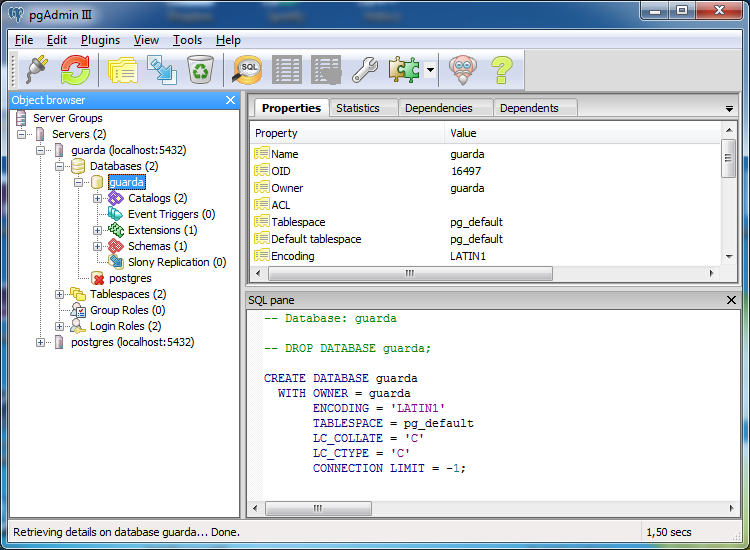This screenshot has width=750, height=550.
Task: Click the Login Roles icon
Action: [x=77, y=326]
